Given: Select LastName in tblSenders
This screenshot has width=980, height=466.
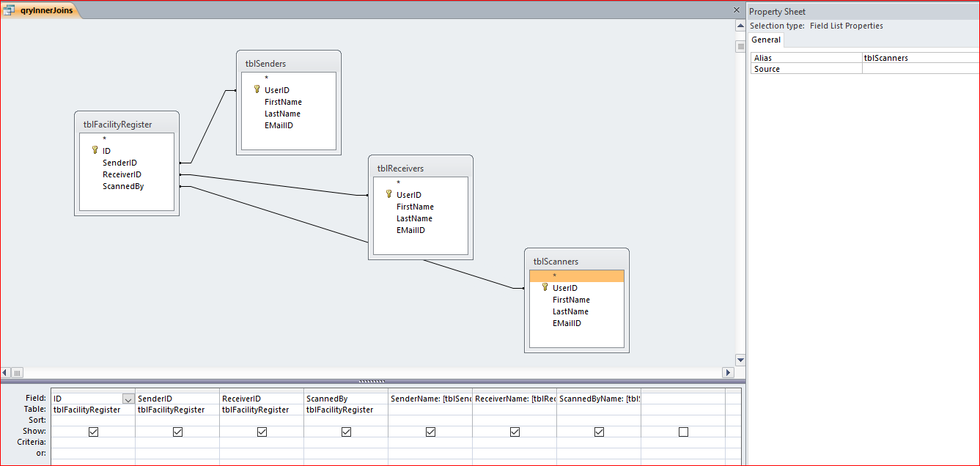Looking at the screenshot, I should (x=282, y=114).
